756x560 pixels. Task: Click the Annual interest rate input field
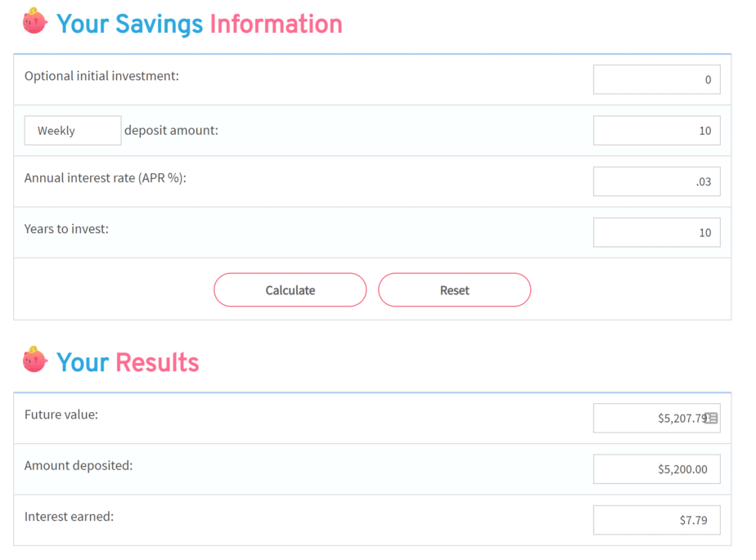pyautogui.click(x=657, y=181)
